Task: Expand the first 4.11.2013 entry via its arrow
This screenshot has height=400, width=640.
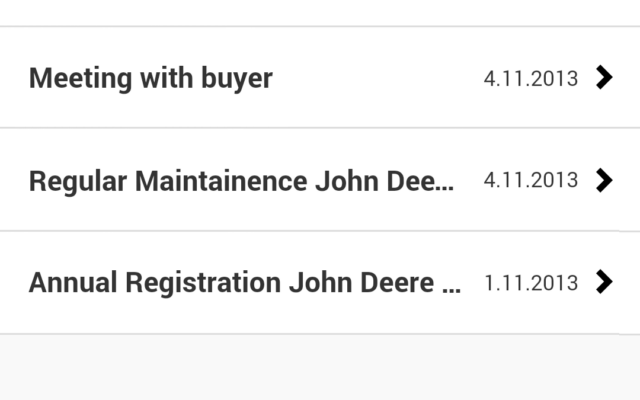Action: pos(604,77)
